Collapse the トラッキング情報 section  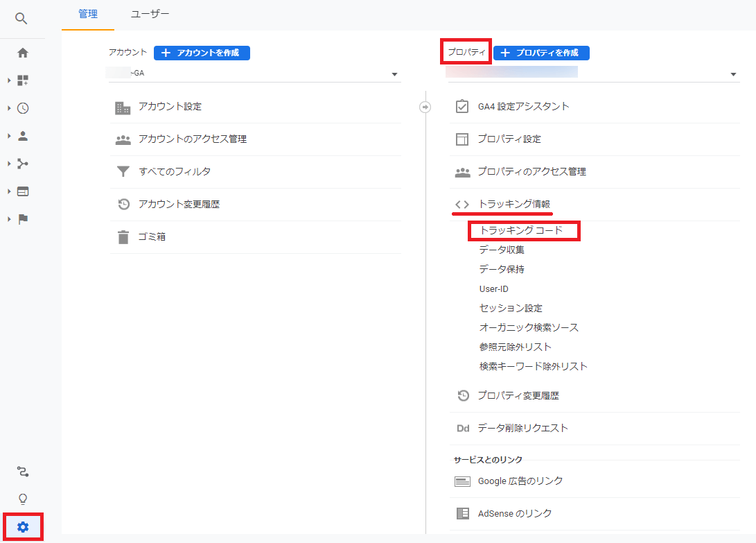[513, 204]
